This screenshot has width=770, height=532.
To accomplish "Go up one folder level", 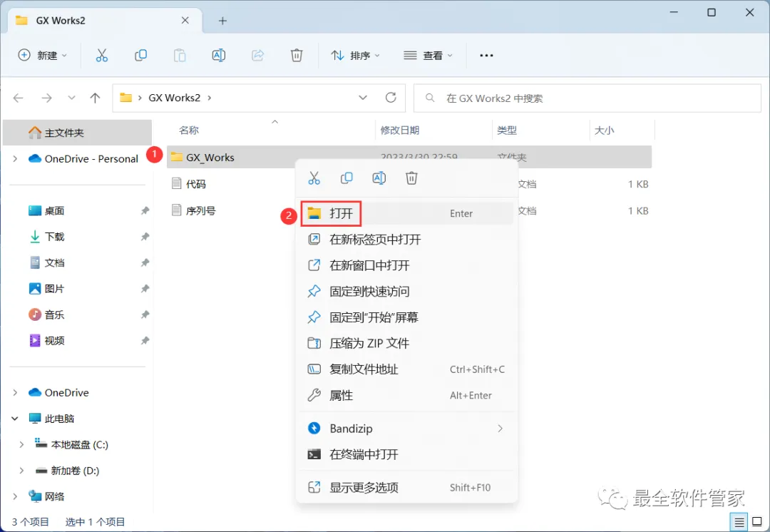I will coord(96,98).
